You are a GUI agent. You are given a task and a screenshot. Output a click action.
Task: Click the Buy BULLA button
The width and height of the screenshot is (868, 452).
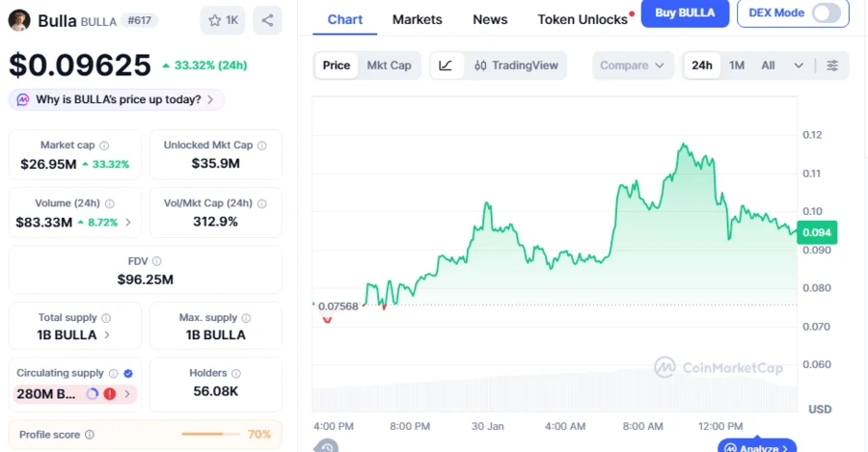685,13
